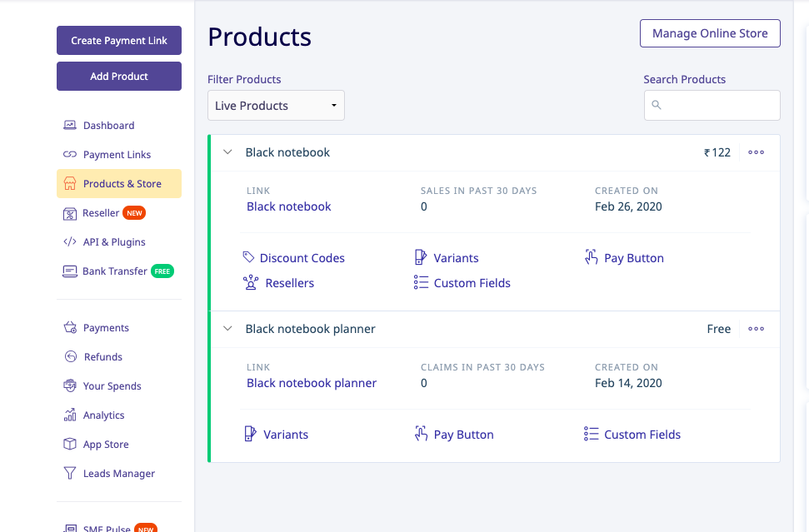The image size is (809, 532).
Task: Click the Manage Online Store button
Action: [710, 34]
